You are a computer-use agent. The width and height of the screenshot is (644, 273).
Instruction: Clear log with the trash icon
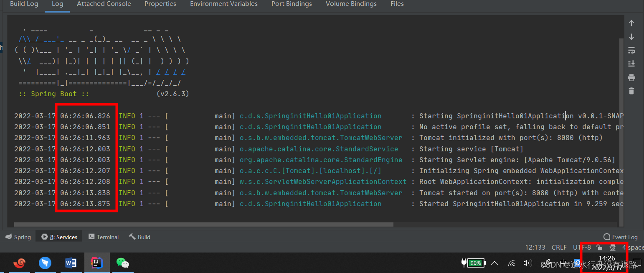(x=631, y=91)
